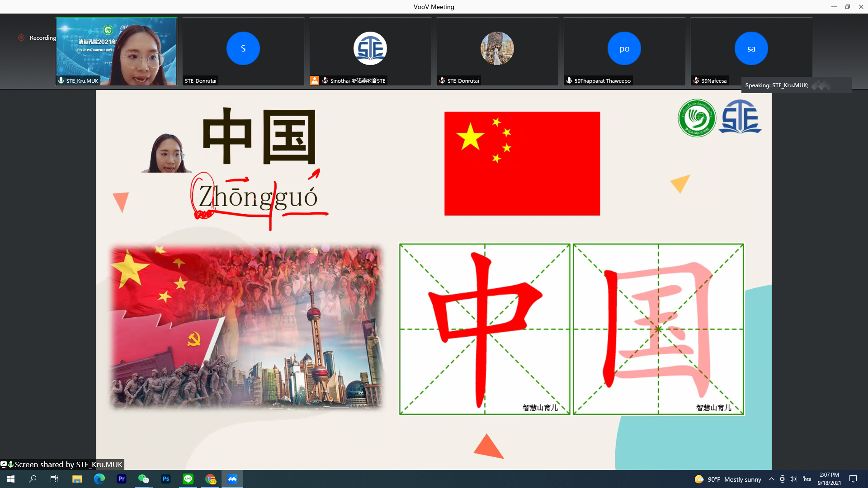Click muted mic icon beside STE-Donrutai photo tile
The width and height of the screenshot is (868, 488).
442,80
